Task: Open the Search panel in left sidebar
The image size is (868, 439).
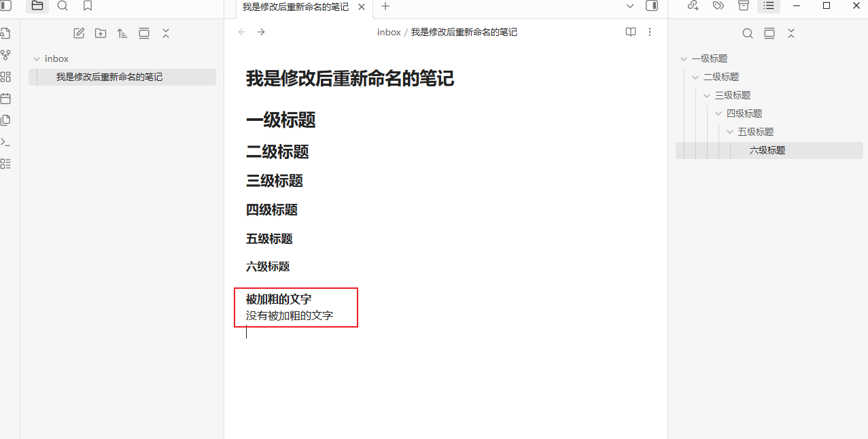Action: (x=63, y=6)
